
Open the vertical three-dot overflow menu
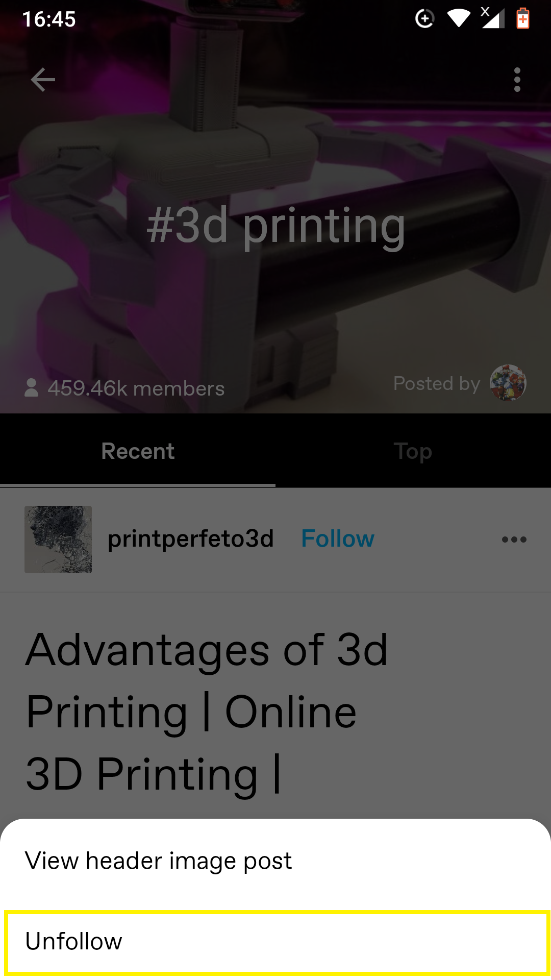tap(517, 80)
